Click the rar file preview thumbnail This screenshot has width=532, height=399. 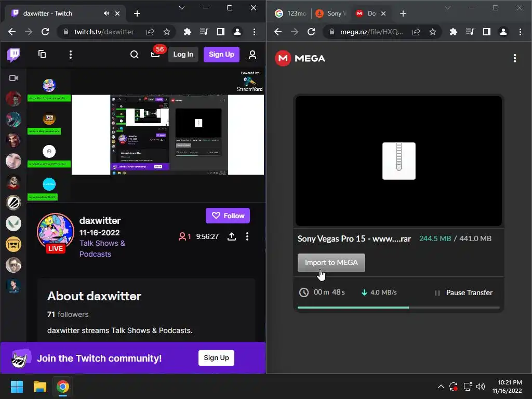(x=398, y=161)
